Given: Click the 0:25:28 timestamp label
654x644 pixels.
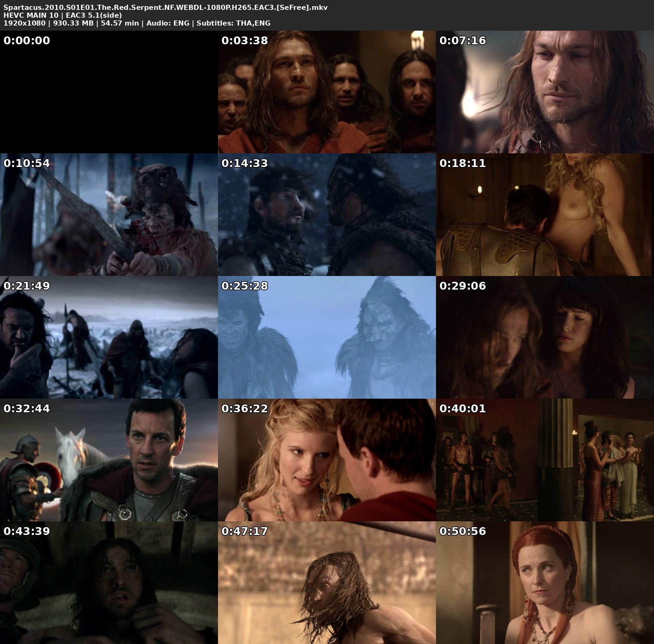Looking at the screenshot, I should pyautogui.click(x=245, y=286).
